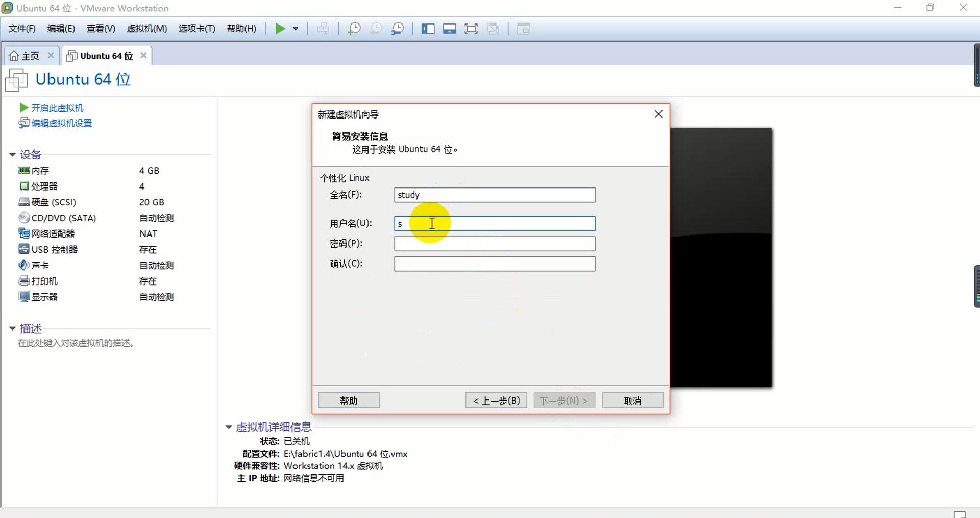
Task: Collapse the 描述 section
Action: tap(12, 328)
